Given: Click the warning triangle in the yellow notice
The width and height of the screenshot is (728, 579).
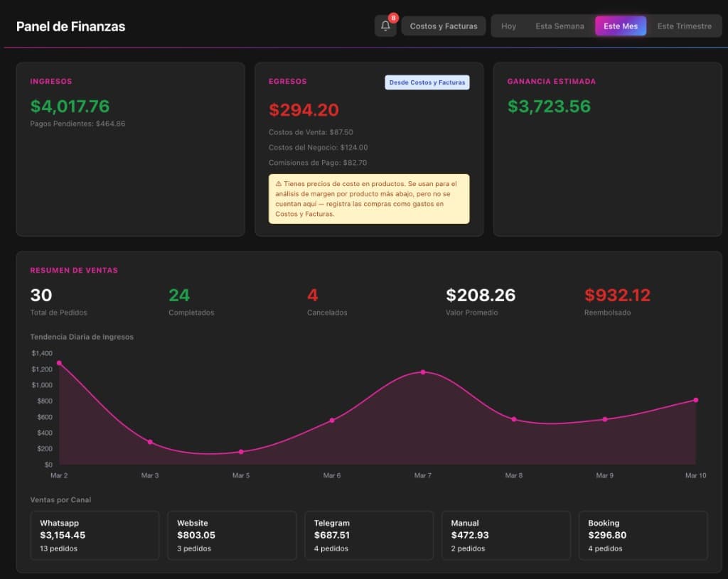Looking at the screenshot, I should point(277,183).
